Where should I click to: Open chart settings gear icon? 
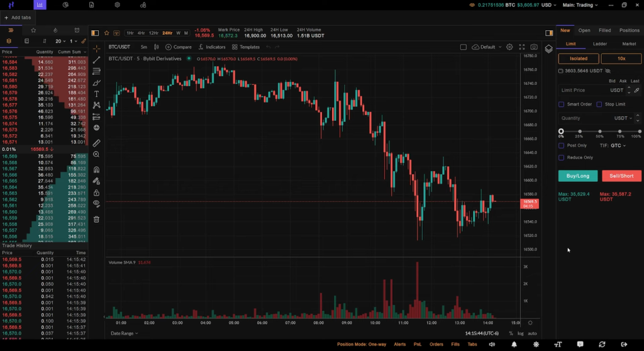point(509,47)
